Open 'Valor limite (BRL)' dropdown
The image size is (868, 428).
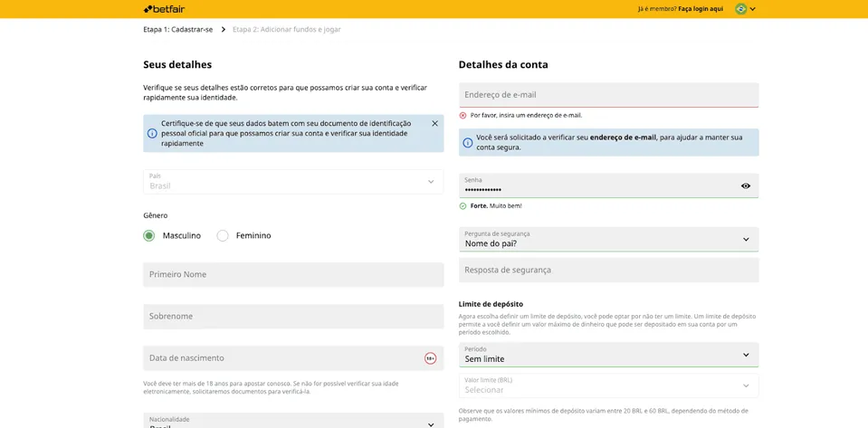click(x=609, y=385)
